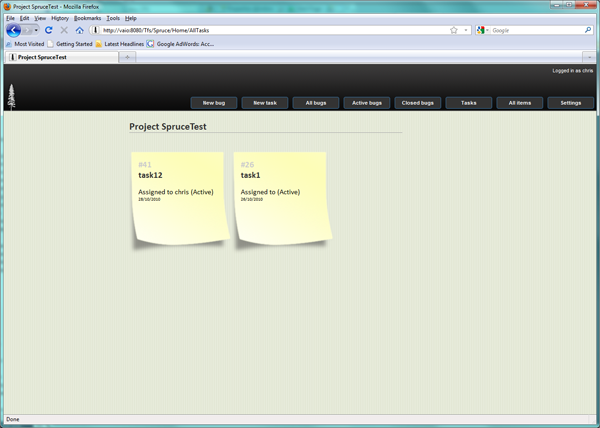Viewport: 600px width, 428px height.
Task: Click the Firefox icon in title bar
Action: tap(8, 7)
